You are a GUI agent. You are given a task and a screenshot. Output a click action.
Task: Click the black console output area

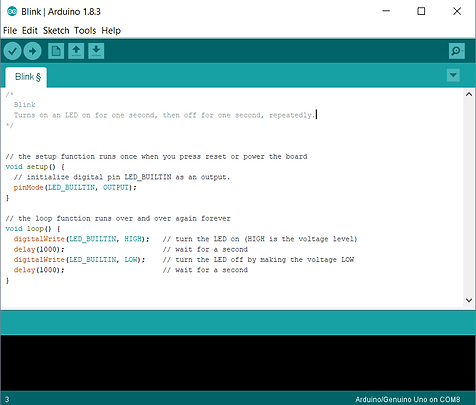[238, 363]
